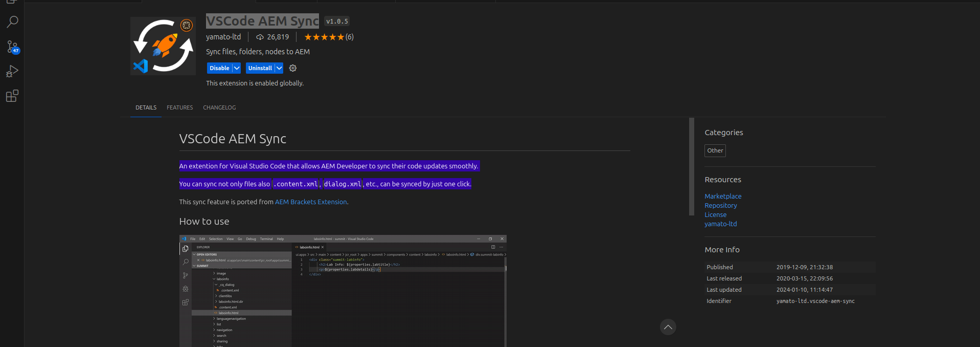Open the Search view in activity bar
The width and height of the screenshot is (980, 347).
coord(12,22)
